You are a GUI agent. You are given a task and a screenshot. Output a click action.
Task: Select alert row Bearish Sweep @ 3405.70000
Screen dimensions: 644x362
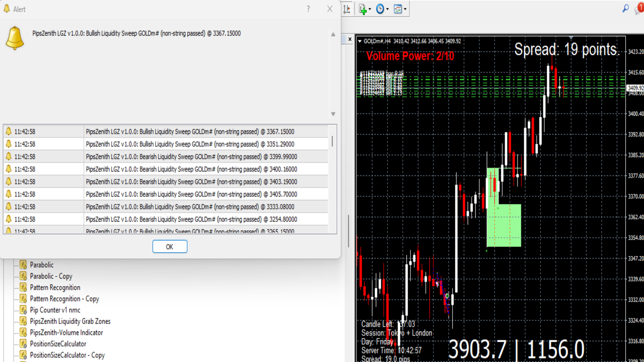(x=166, y=194)
